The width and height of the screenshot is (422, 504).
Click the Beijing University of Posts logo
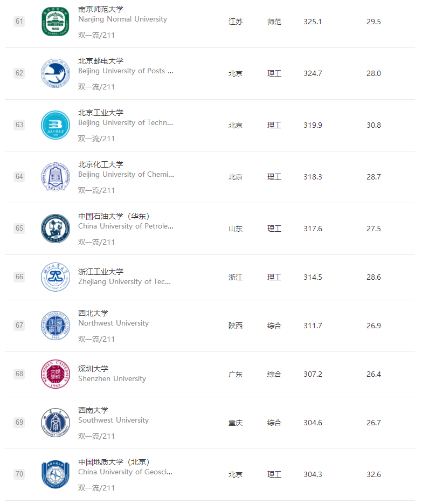pyautogui.click(x=56, y=74)
